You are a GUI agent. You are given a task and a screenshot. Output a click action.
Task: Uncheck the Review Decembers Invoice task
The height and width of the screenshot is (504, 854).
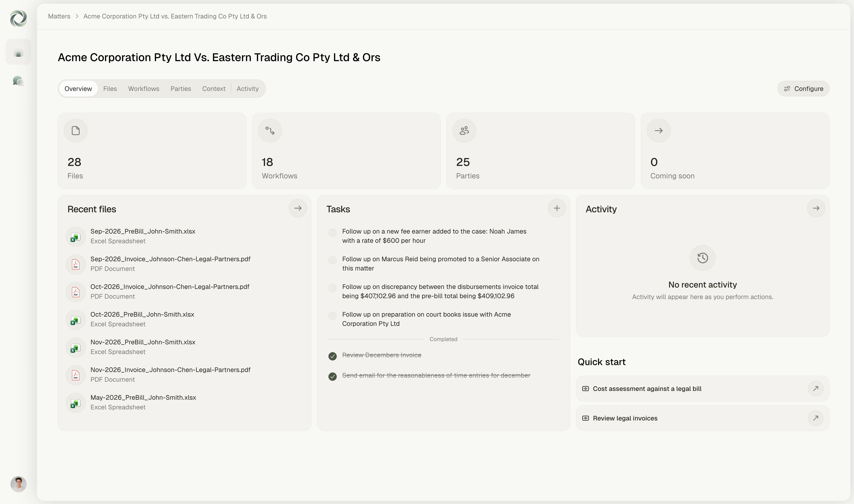tap(332, 356)
